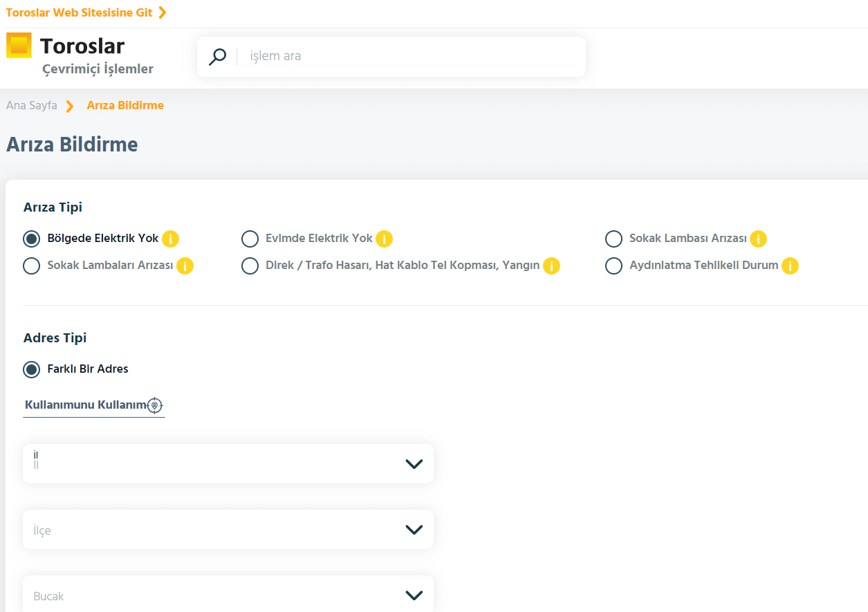The image size is (868, 612).
Task: Click the işlem ara search field
Action: 408,57
